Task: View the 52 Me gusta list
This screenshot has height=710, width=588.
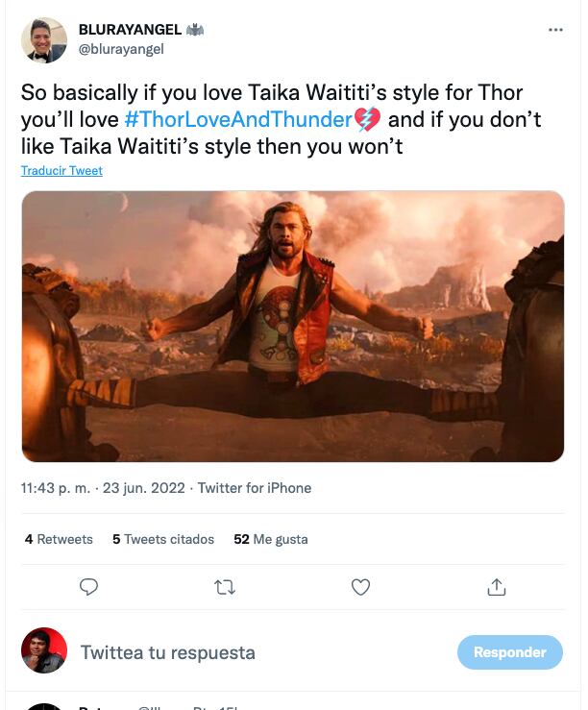Action: click(271, 539)
